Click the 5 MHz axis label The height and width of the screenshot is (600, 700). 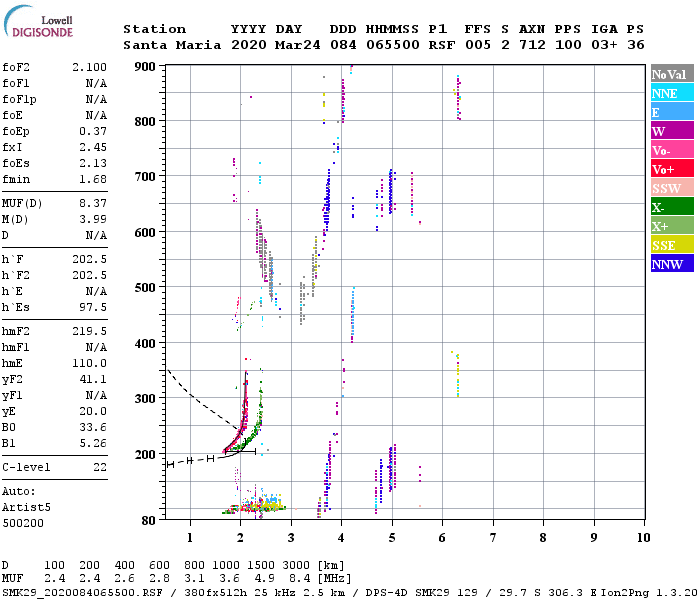(392, 538)
